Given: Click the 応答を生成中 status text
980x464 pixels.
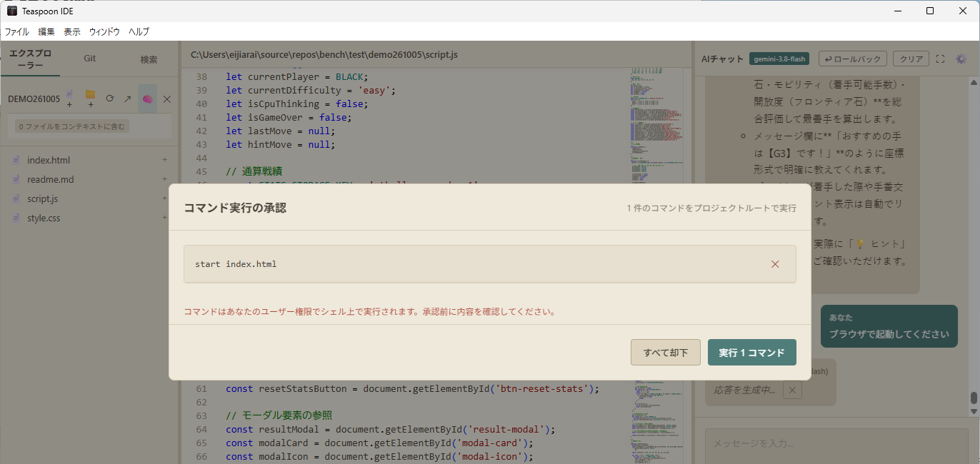Looking at the screenshot, I should coord(744,390).
